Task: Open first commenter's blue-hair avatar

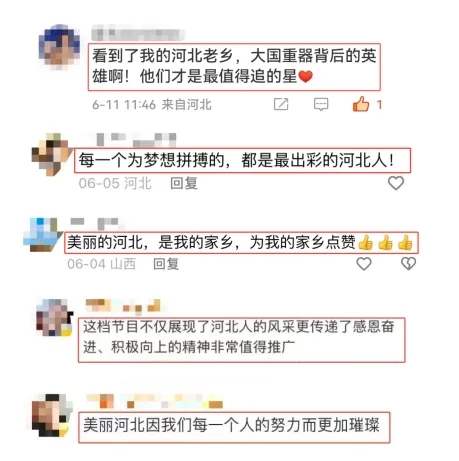Action: [59, 47]
